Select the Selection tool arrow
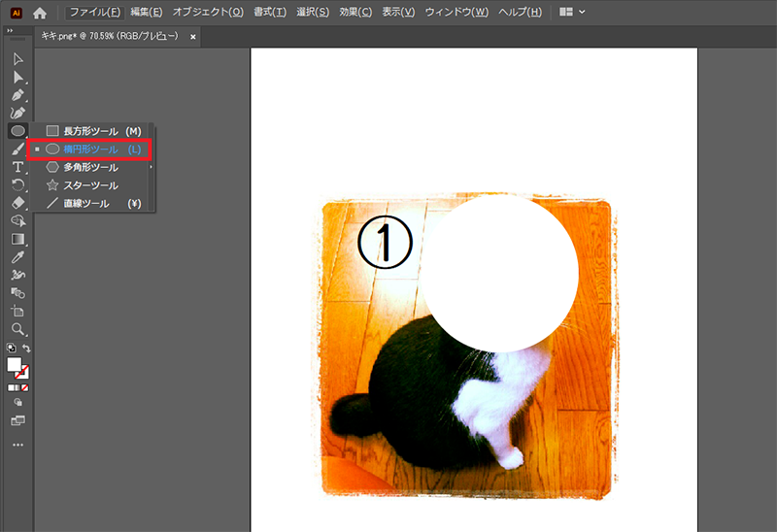Viewport: 777px width, 532px height. click(17, 60)
